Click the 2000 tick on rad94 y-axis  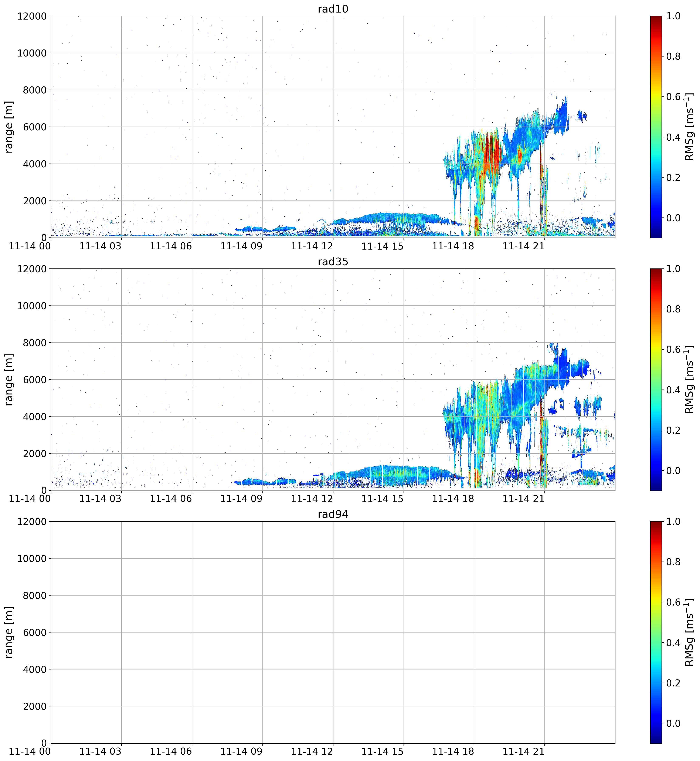(x=35, y=706)
